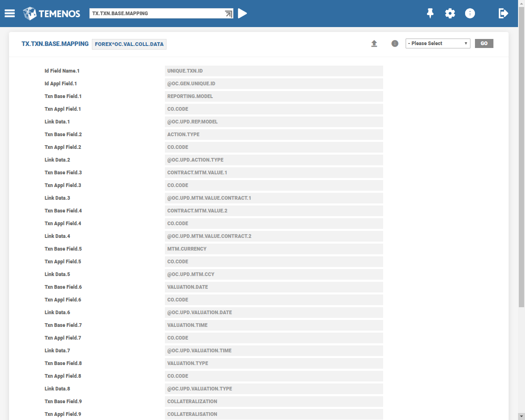
Task: Select the COLLATERALIZATION field value
Action: click(274, 402)
